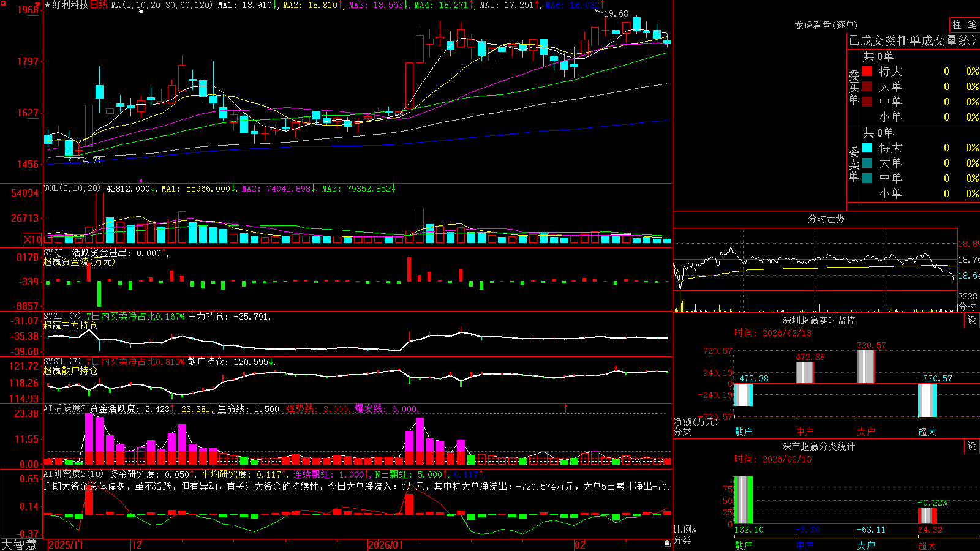Click the 大智慧 logo
This screenshot has height=551, width=980.
click(19, 544)
